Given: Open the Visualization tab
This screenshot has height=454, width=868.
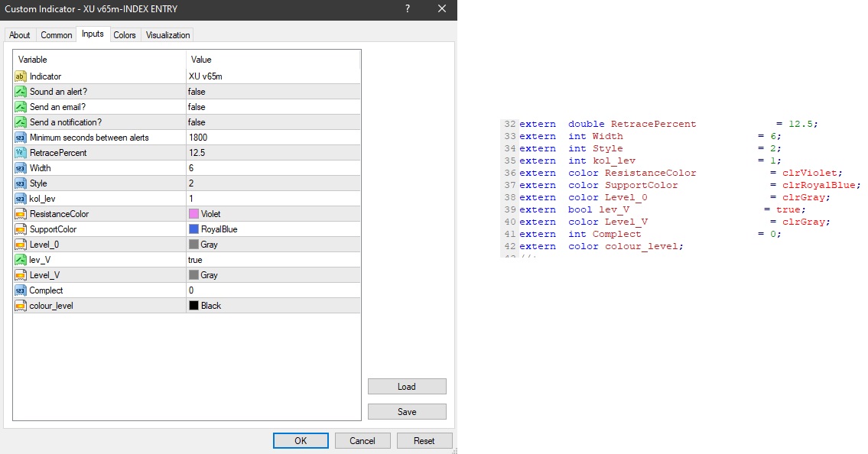Looking at the screenshot, I should 167,35.
